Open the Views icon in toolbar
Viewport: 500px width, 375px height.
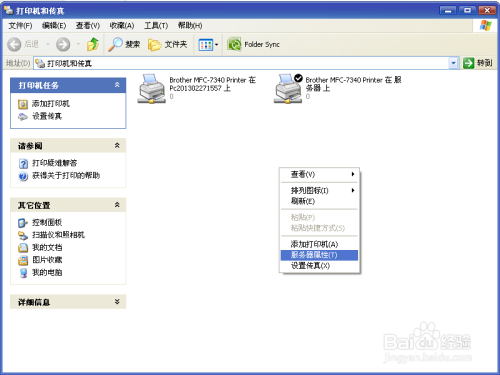point(205,45)
